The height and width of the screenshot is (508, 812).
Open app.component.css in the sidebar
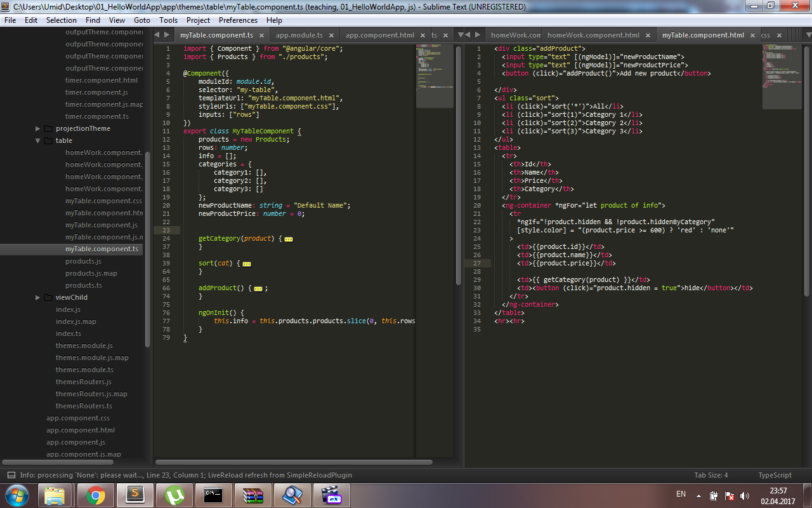(x=78, y=418)
